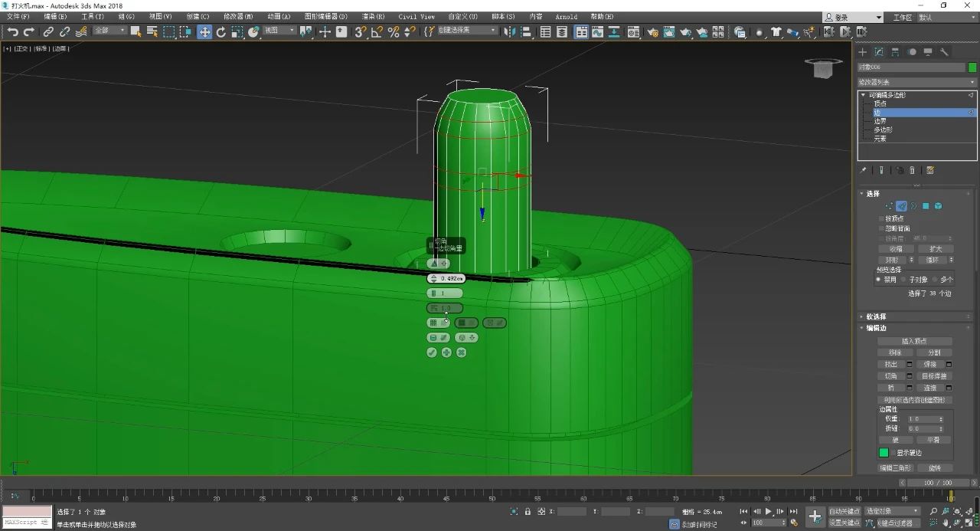Image resolution: width=980 pixels, height=531 pixels.
Task: Open the 工作区 默认 workspace dropdown
Action: 946,17
